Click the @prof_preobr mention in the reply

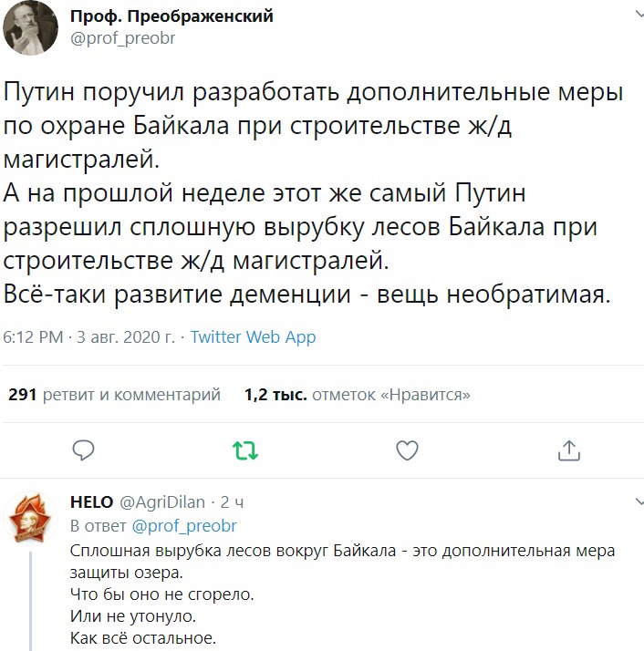[x=184, y=526]
